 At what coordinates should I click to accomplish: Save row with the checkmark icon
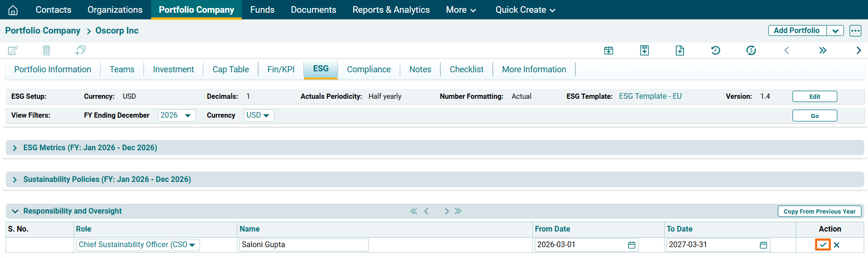[823, 245]
